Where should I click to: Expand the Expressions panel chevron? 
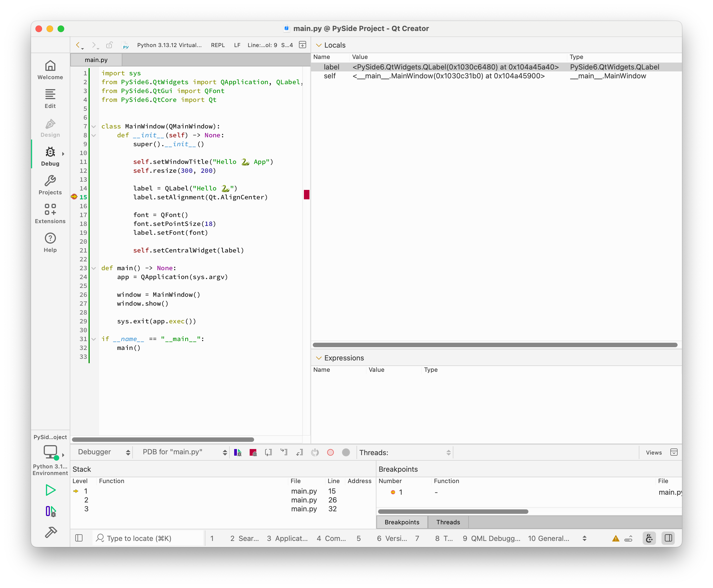tap(318, 358)
